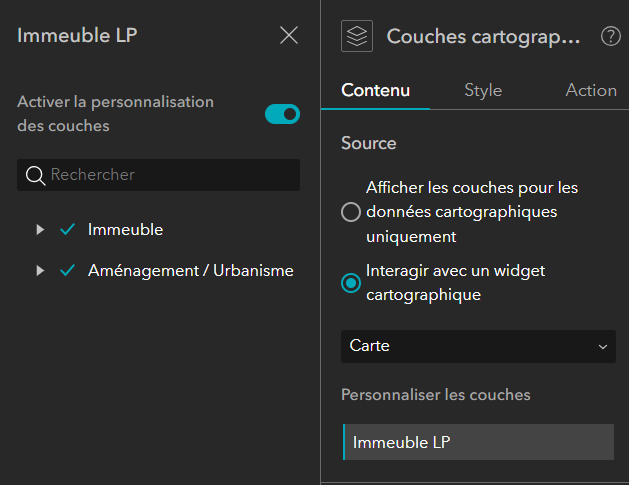Switch to the Contenu tab
Viewport: 629px width, 485px height.
click(375, 90)
